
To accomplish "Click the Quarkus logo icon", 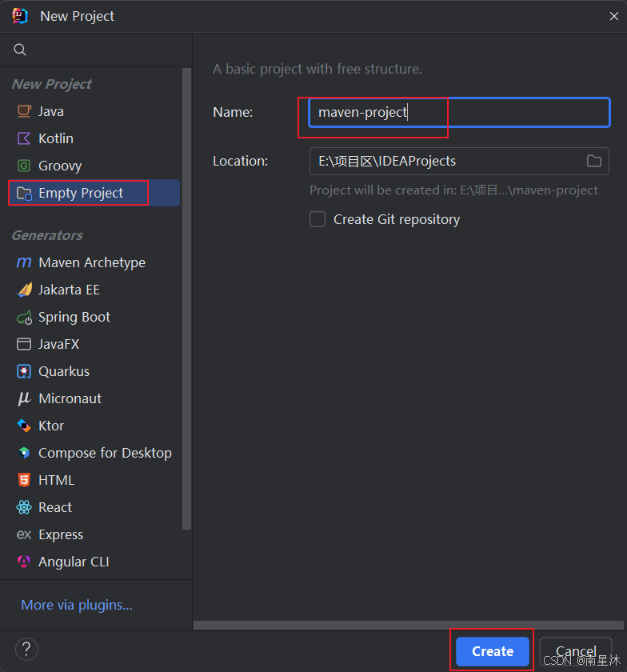I will [x=24, y=371].
